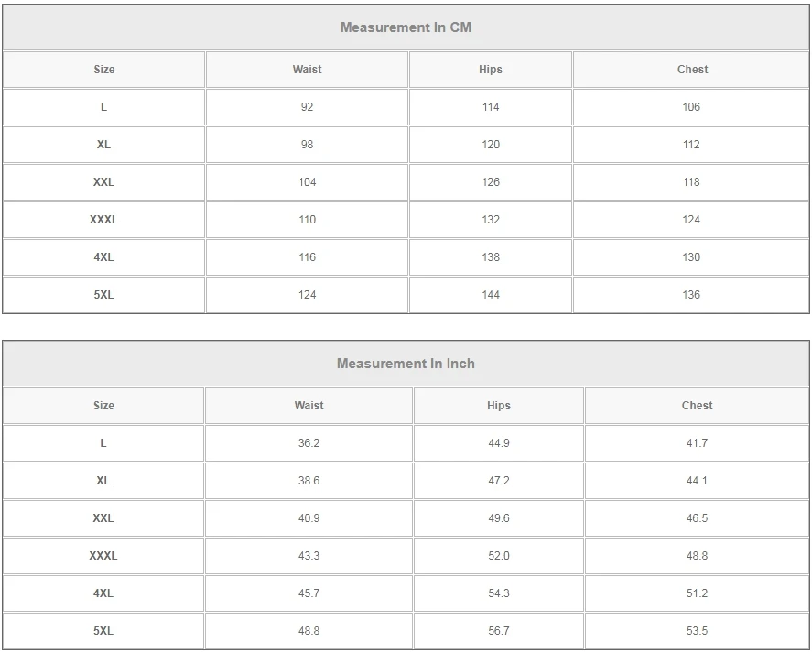Select the Waist header in the CM table

[x=307, y=70]
